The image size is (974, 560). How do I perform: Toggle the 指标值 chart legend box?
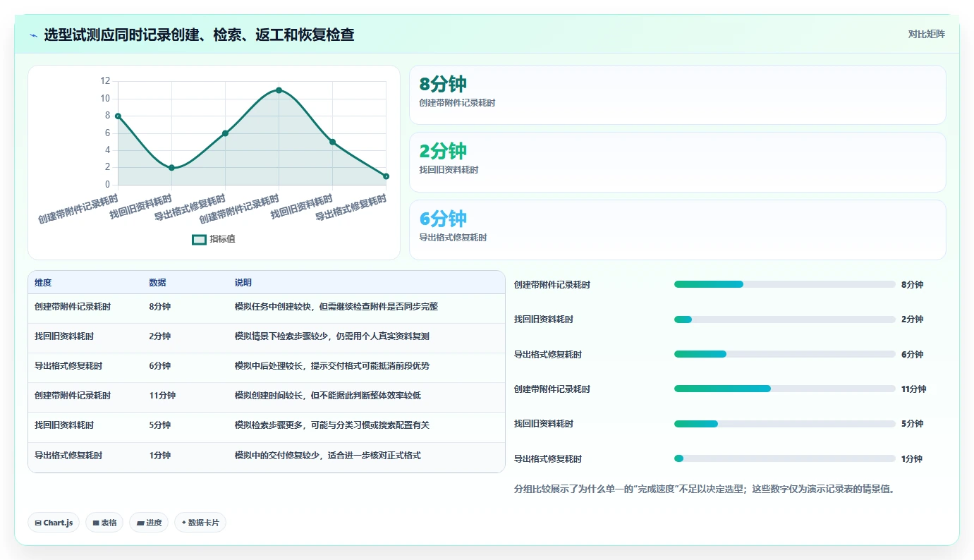click(200, 239)
